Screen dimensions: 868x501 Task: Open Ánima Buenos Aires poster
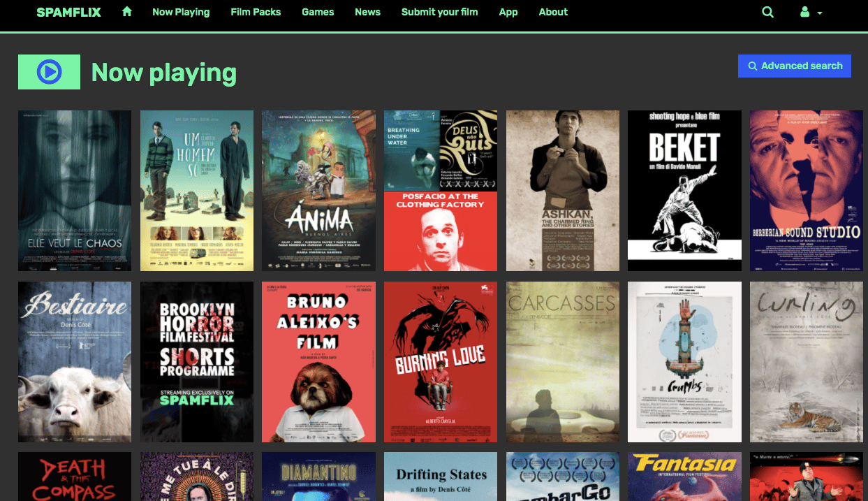[318, 191]
